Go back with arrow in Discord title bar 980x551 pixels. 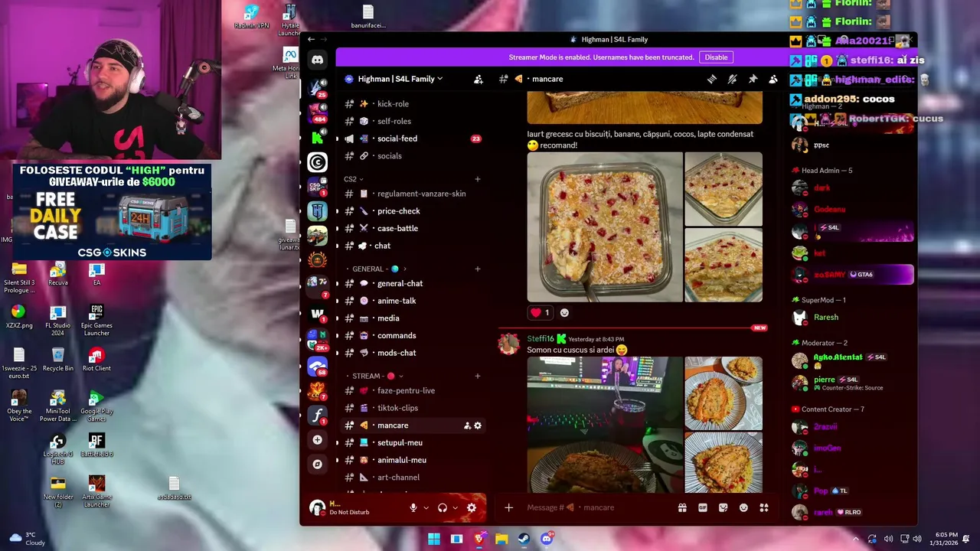pyautogui.click(x=311, y=39)
